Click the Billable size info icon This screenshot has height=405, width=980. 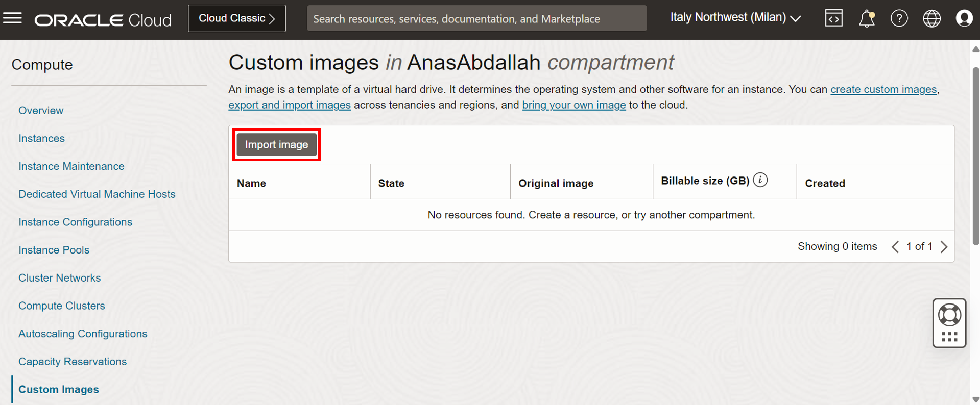click(x=760, y=180)
